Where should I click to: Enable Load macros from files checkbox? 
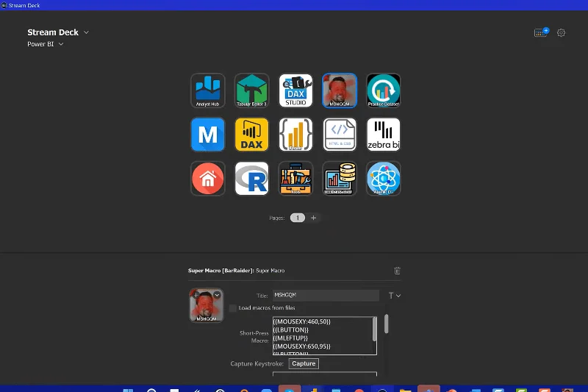233,308
